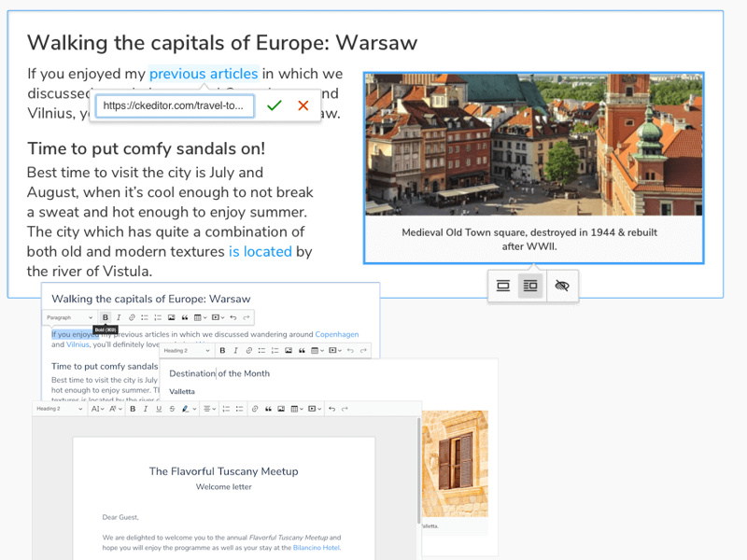Select full-width image style icon

point(503,286)
